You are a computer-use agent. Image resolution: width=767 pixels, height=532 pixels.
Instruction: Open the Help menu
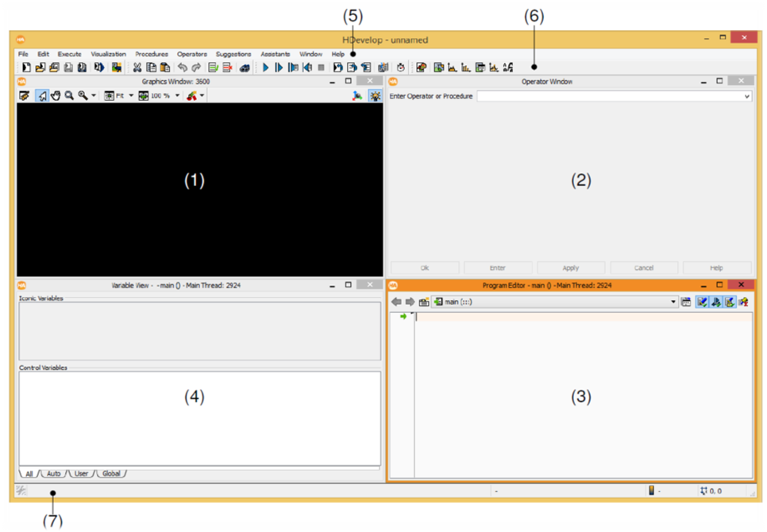(338, 54)
